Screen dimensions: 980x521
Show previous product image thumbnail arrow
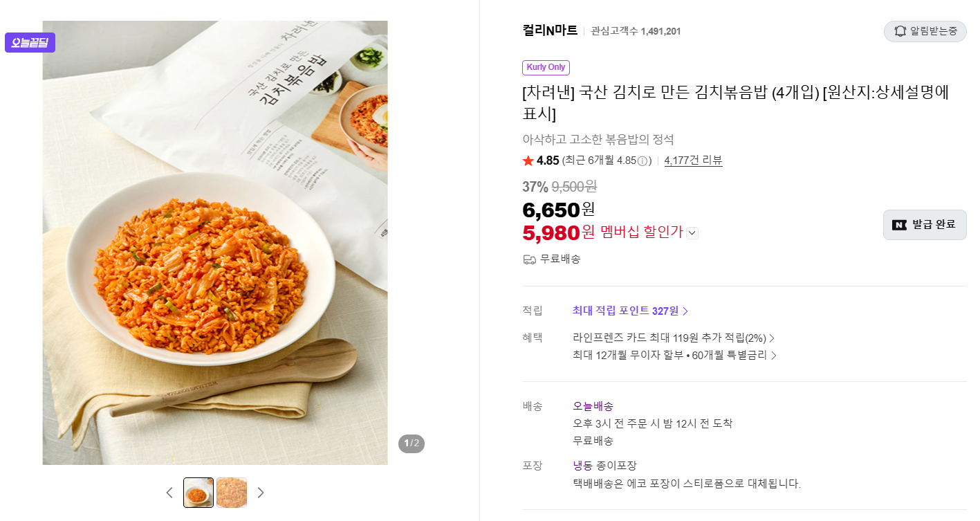pyautogui.click(x=169, y=493)
